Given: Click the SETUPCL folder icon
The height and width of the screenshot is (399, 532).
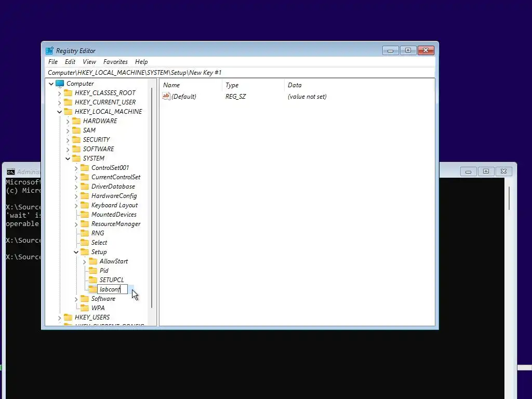Looking at the screenshot, I should coord(92,280).
